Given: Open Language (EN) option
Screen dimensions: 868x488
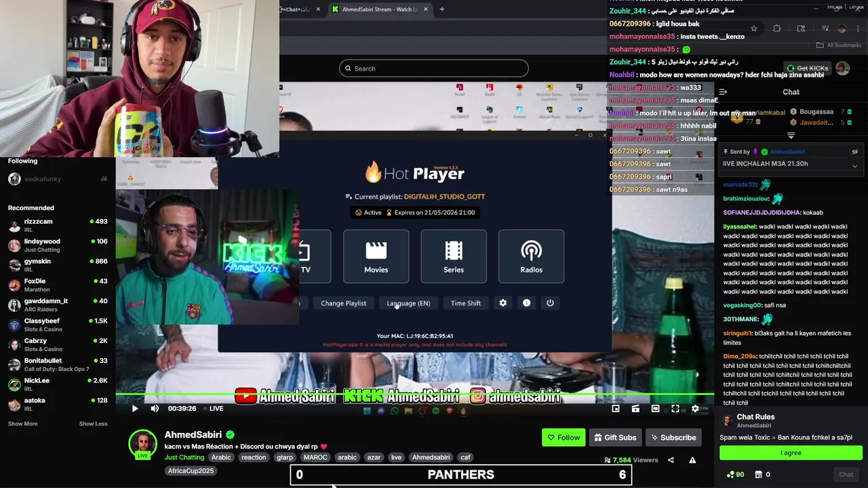Looking at the screenshot, I should [408, 303].
